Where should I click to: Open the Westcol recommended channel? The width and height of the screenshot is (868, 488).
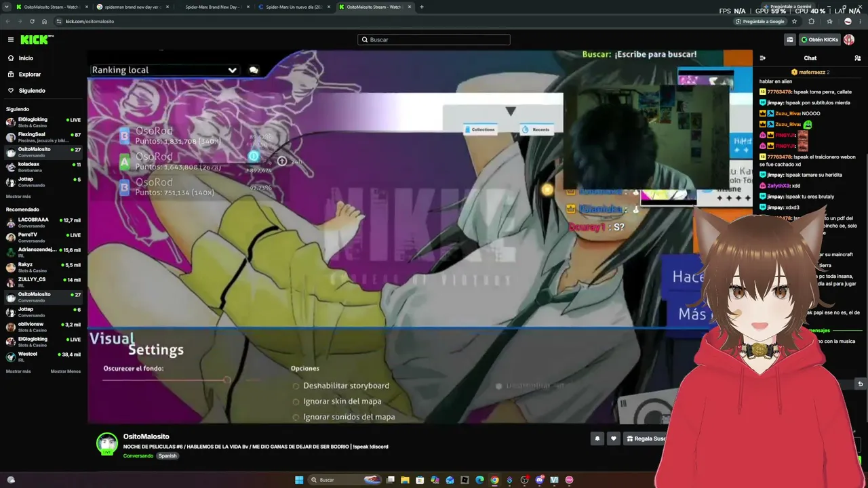(x=43, y=357)
